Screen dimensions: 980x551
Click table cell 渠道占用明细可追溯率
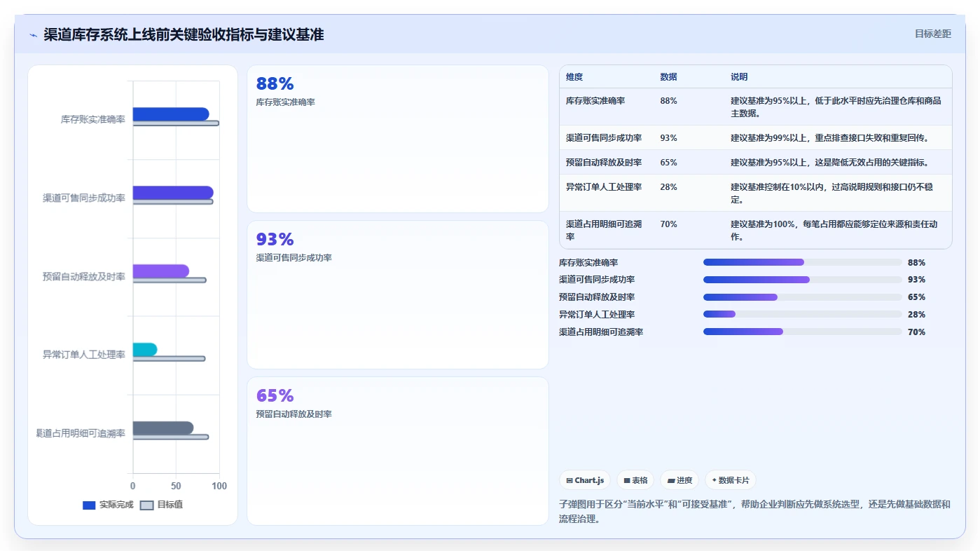coord(608,231)
